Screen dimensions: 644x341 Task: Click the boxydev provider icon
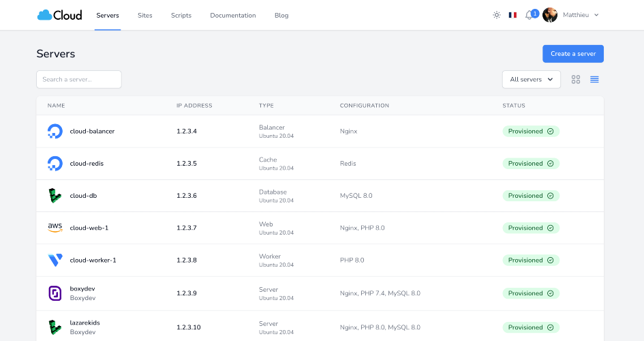point(55,293)
